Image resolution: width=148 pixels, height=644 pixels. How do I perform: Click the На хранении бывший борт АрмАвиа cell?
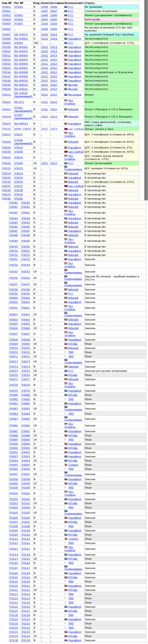tap(112, 35)
